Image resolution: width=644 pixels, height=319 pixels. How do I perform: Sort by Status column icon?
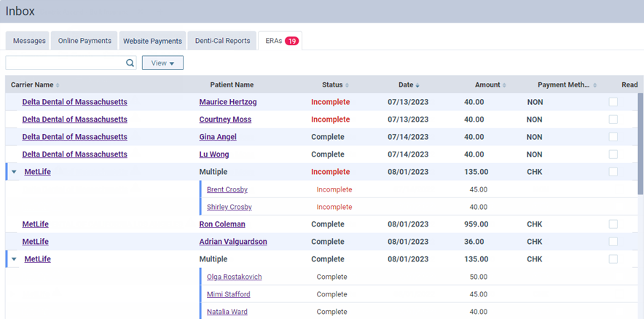click(347, 85)
